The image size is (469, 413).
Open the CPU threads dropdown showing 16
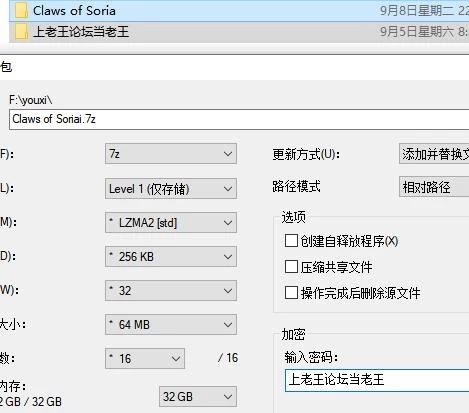[x=145, y=359]
